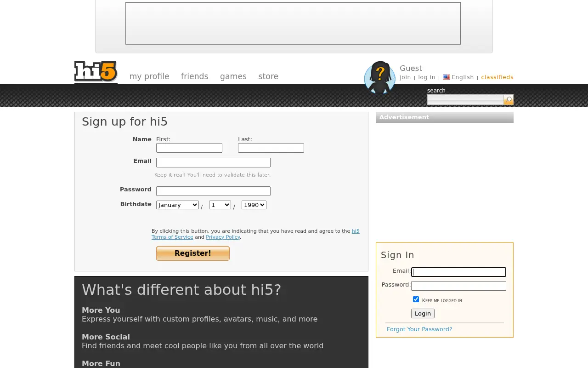Open the Terms of Service link

point(172,237)
